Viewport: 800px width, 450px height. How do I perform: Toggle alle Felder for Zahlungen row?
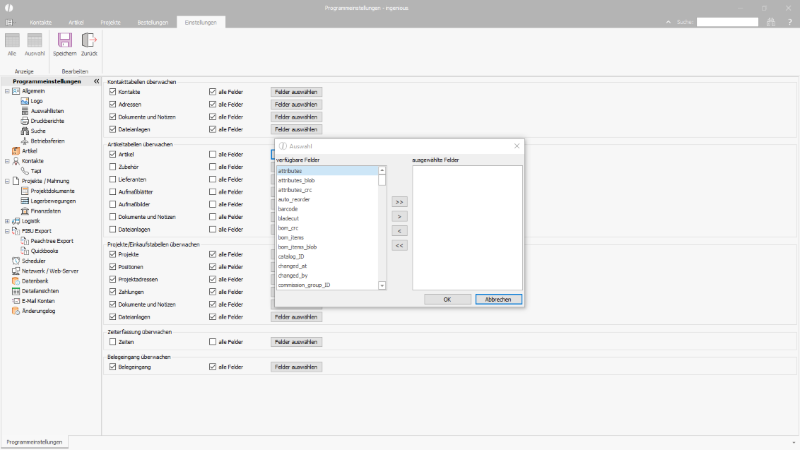[213, 292]
